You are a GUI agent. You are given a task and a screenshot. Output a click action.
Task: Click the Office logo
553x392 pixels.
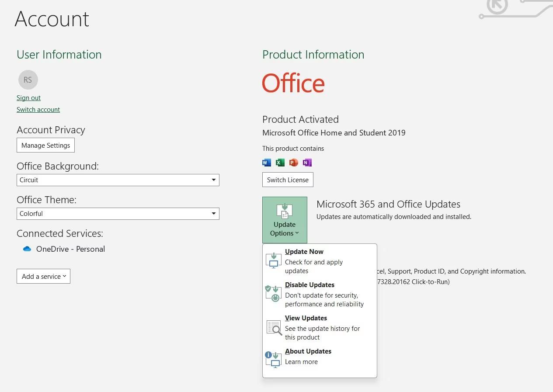point(293,83)
